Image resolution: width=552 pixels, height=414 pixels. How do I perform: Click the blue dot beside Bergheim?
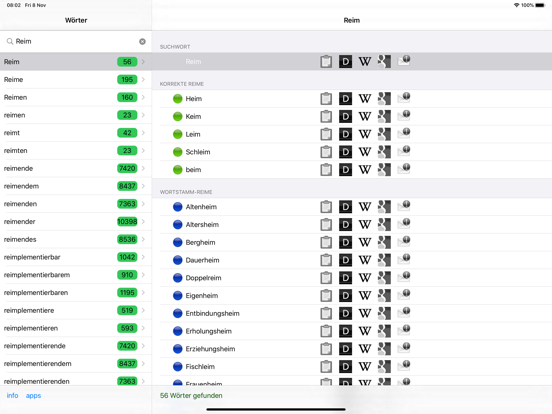point(177,242)
